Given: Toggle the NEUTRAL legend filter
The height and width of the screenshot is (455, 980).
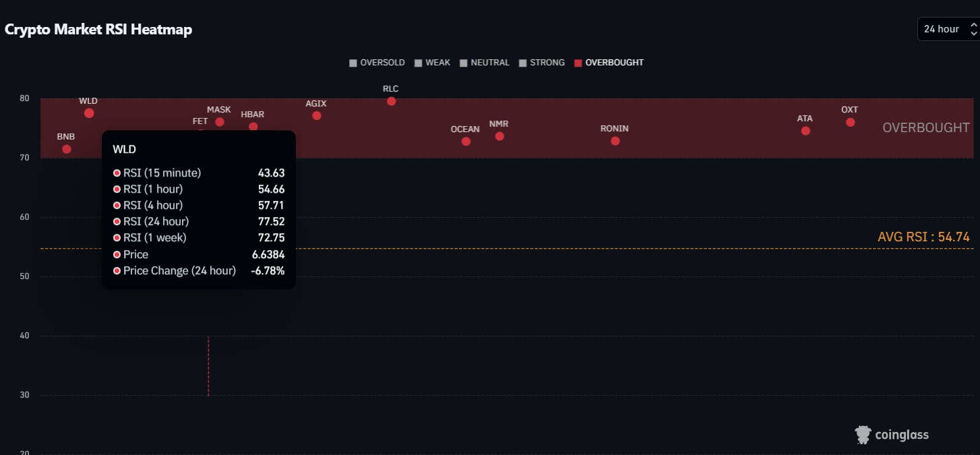Looking at the screenshot, I should tap(485, 62).
